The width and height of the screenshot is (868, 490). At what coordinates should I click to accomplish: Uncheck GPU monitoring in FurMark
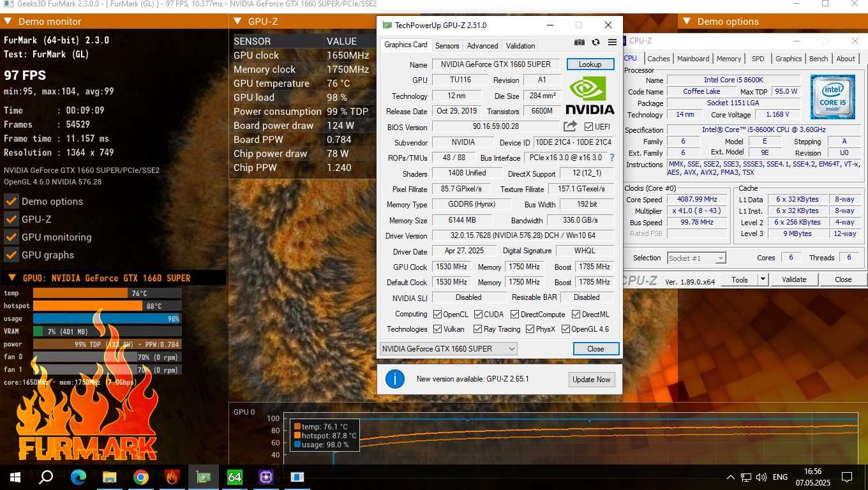coord(11,237)
